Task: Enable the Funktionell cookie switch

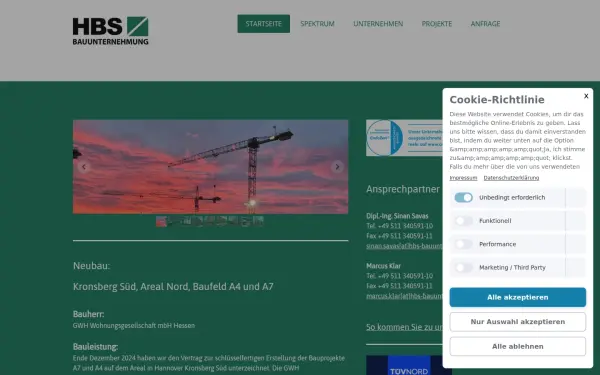Action: [x=463, y=221]
